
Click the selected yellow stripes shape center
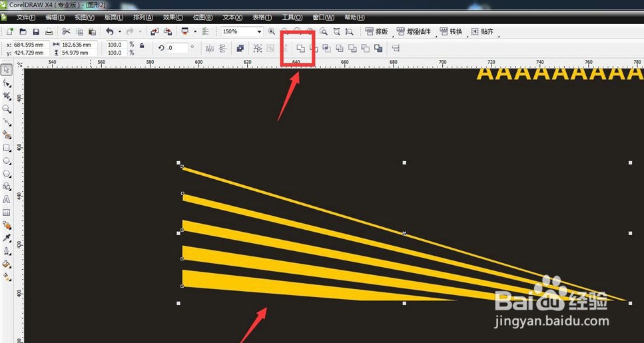click(404, 233)
